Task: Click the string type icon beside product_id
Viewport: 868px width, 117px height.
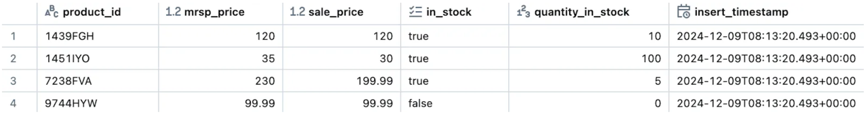Action: [x=52, y=12]
